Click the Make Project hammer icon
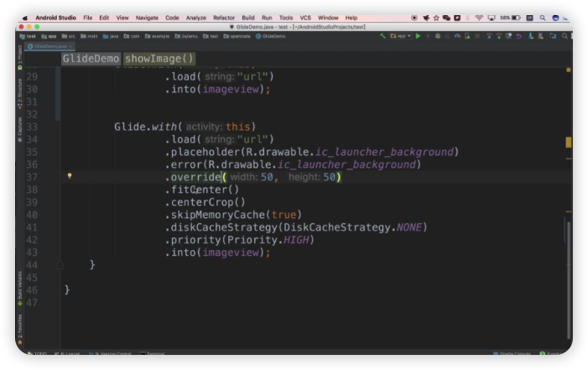The height and width of the screenshot is (370, 588). click(x=382, y=36)
